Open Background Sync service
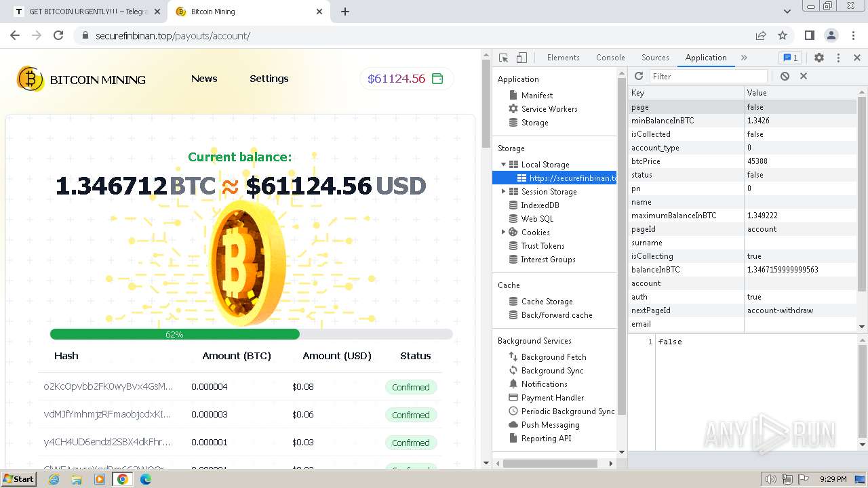The image size is (868, 488). pyautogui.click(x=552, y=371)
